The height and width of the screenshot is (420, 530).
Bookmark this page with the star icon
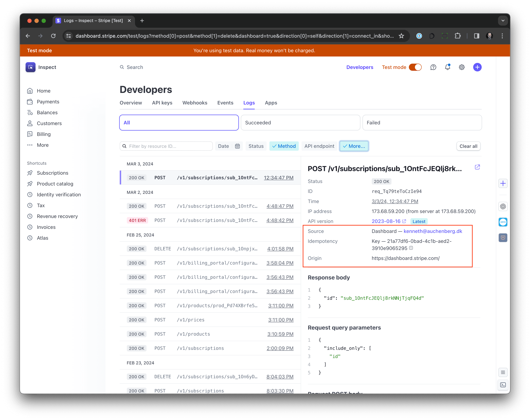click(401, 36)
